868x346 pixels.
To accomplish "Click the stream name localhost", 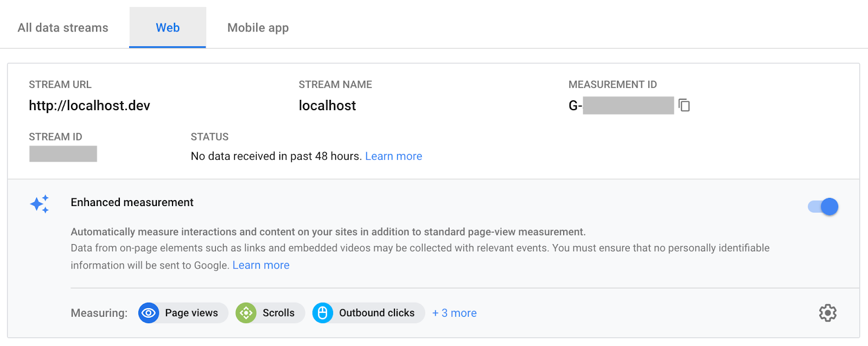I will click(x=327, y=106).
